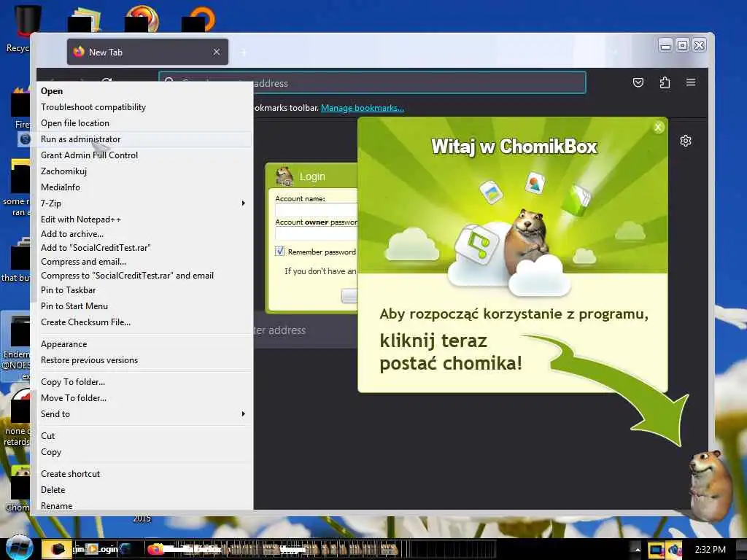Image resolution: width=747 pixels, height=560 pixels.
Task: Open the Windows Start menu orb
Action: [18, 548]
